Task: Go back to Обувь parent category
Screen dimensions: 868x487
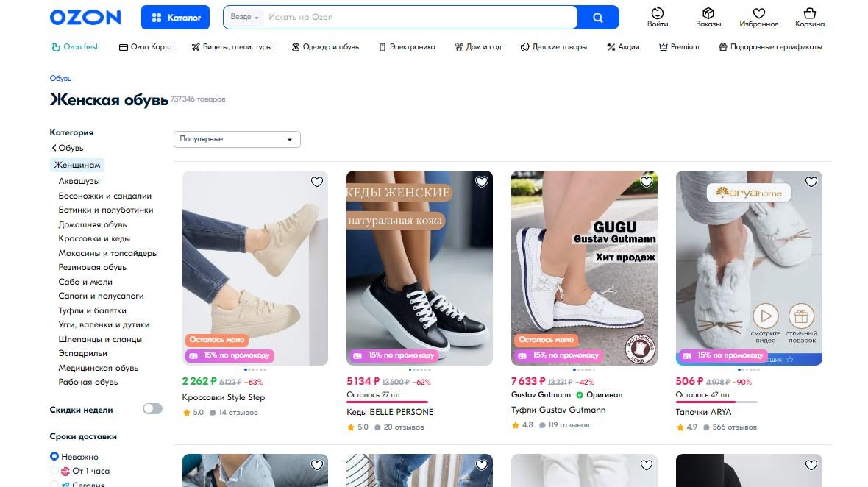Action: click(67, 148)
